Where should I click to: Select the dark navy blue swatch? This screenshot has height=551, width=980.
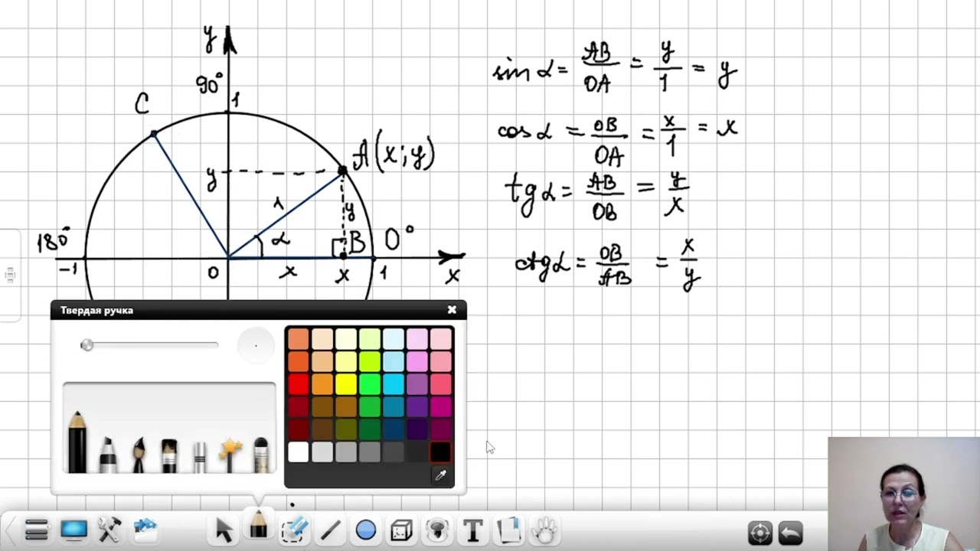pyautogui.click(x=394, y=429)
